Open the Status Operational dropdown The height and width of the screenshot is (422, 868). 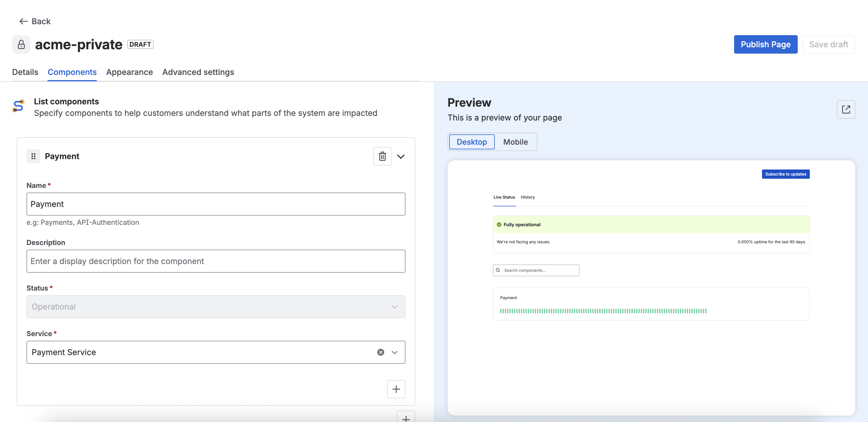pyautogui.click(x=216, y=307)
